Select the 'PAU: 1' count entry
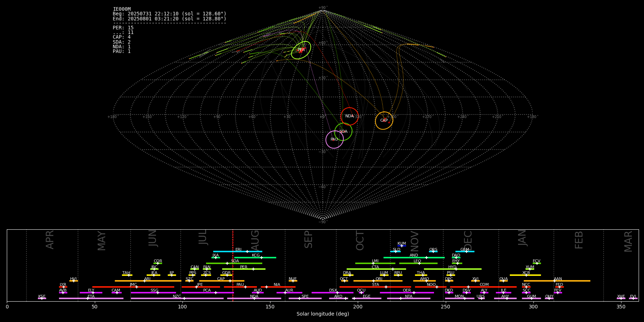The image size is (644, 322). [x=122, y=51]
